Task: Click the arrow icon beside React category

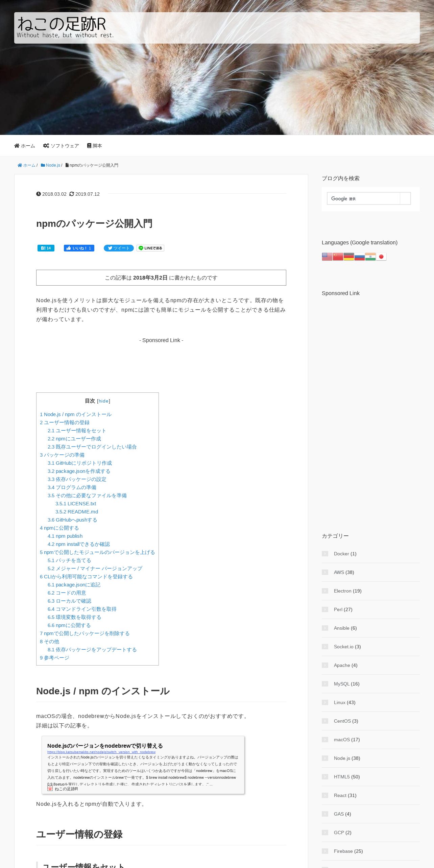Action: point(325,795)
